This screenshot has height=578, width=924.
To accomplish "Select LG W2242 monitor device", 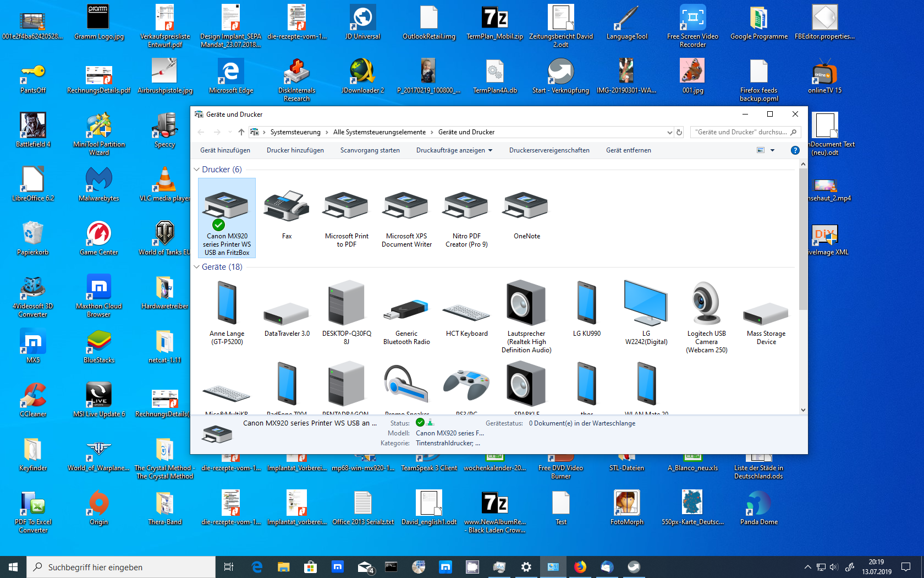I will [x=646, y=312].
